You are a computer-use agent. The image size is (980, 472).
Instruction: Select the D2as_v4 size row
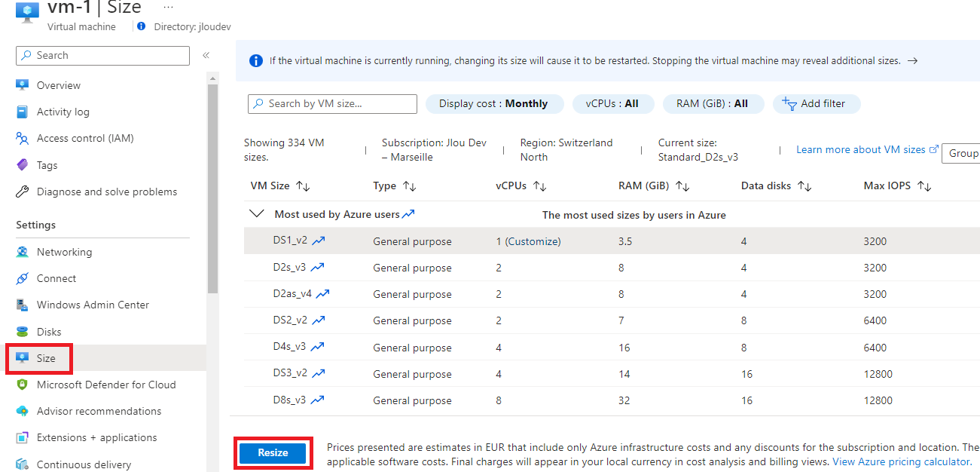click(612, 294)
